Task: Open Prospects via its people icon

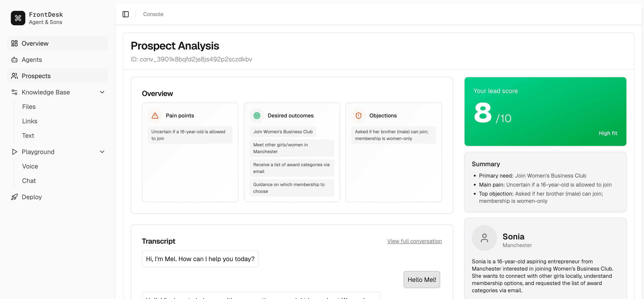Action: (14, 76)
